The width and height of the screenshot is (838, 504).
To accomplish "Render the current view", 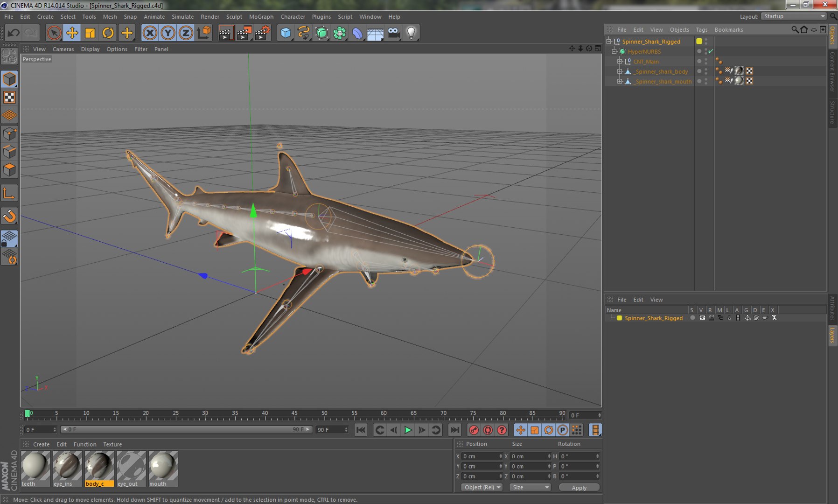I will coord(225,33).
